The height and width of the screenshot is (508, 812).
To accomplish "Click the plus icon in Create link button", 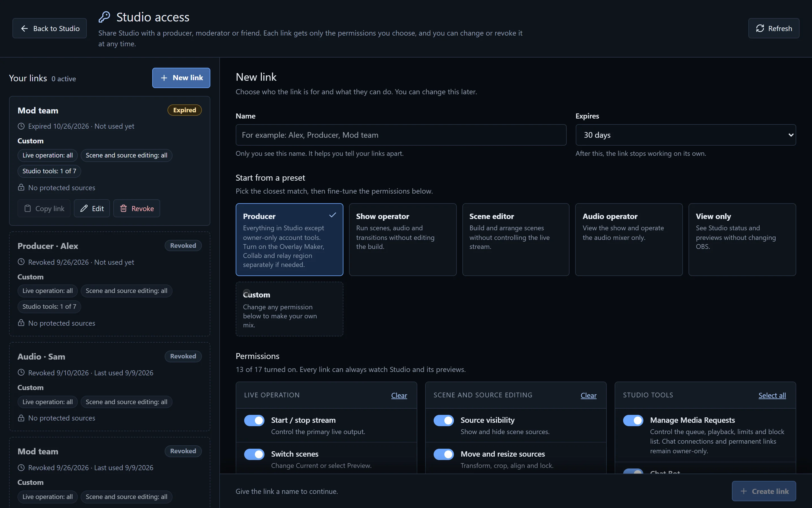I will pyautogui.click(x=743, y=491).
